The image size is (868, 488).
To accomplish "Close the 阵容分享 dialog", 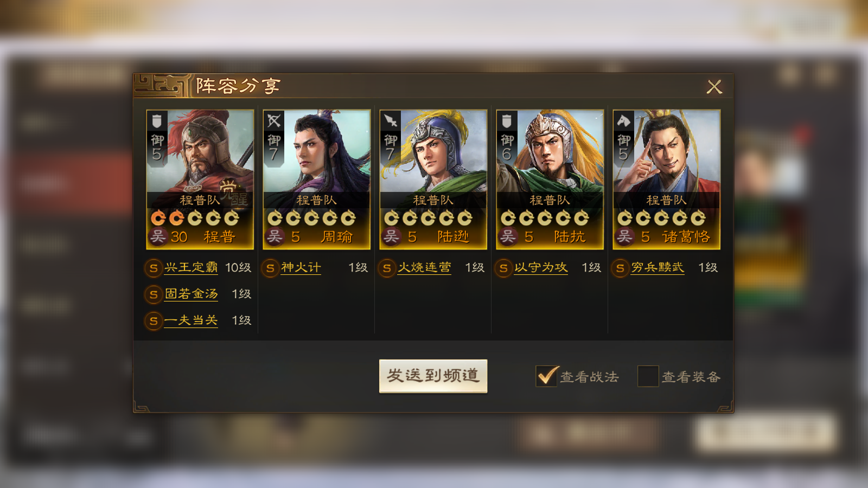I will [714, 87].
